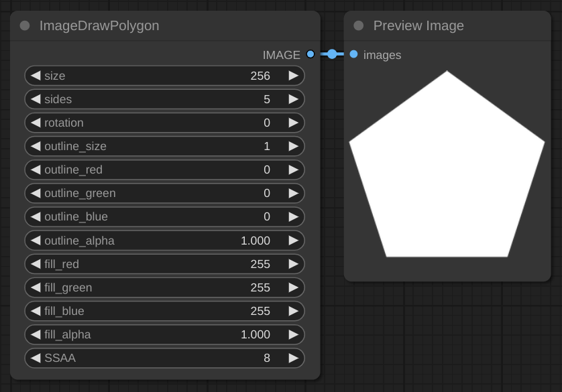Collapse the Preview Image node via its dot

coord(359,26)
